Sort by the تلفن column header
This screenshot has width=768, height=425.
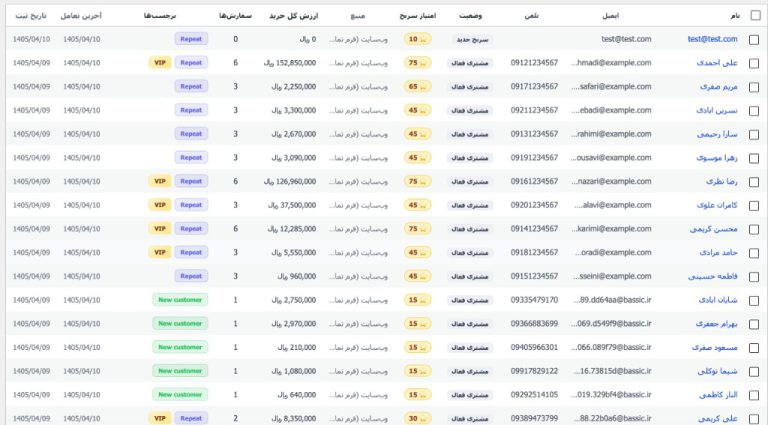pyautogui.click(x=531, y=16)
